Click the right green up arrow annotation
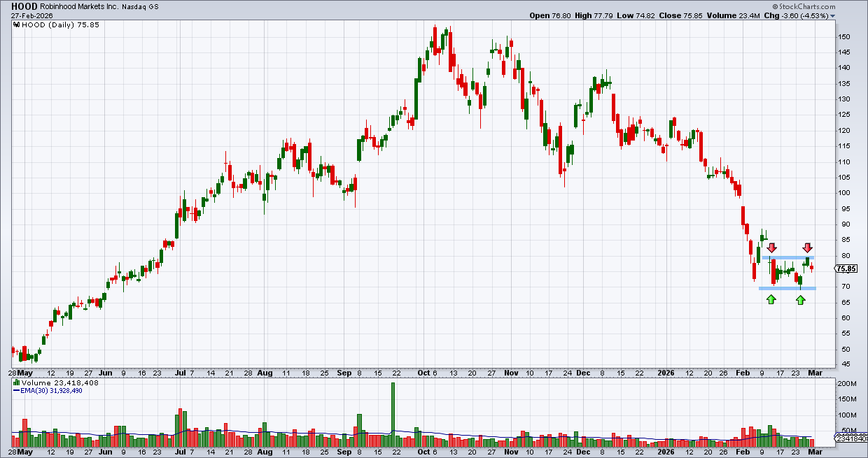The height and width of the screenshot is (458, 868). coord(800,299)
